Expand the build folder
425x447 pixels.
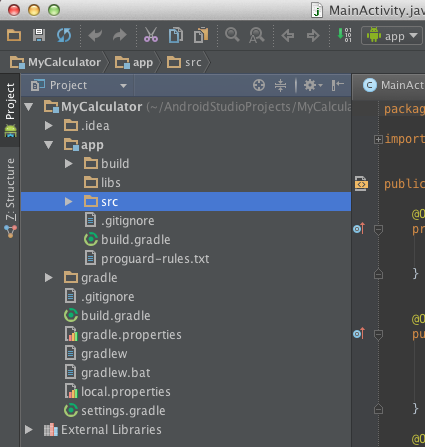[x=69, y=164]
